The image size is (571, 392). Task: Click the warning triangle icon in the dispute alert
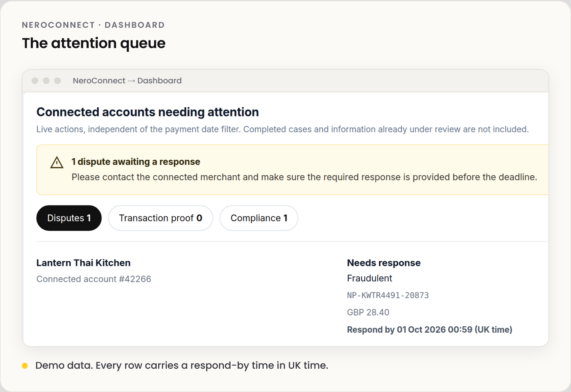57,163
